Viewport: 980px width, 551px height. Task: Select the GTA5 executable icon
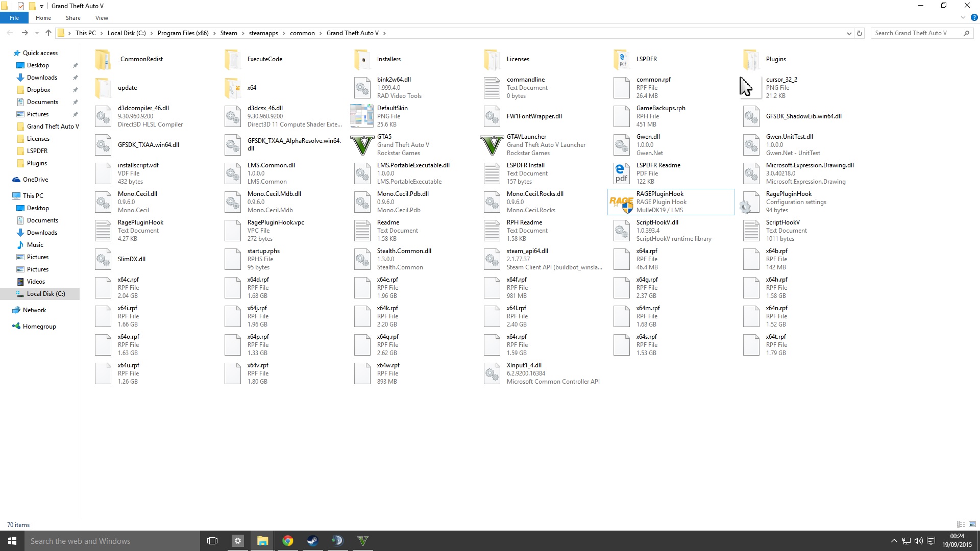(x=362, y=145)
